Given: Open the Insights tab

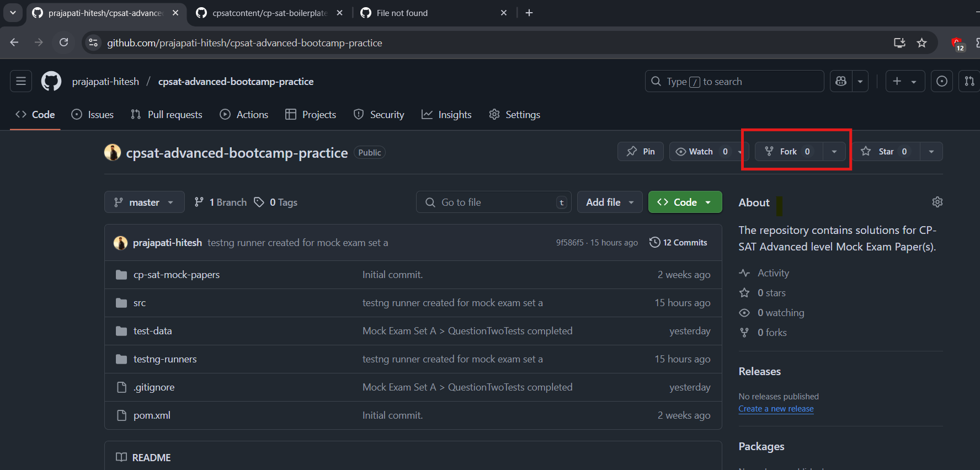Looking at the screenshot, I should [x=446, y=114].
